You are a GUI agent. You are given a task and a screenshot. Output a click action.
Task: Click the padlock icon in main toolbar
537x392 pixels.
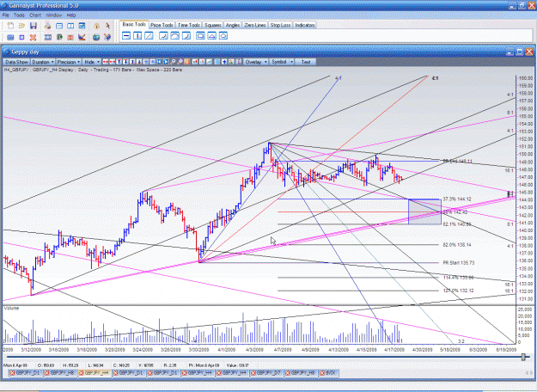(97, 26)
